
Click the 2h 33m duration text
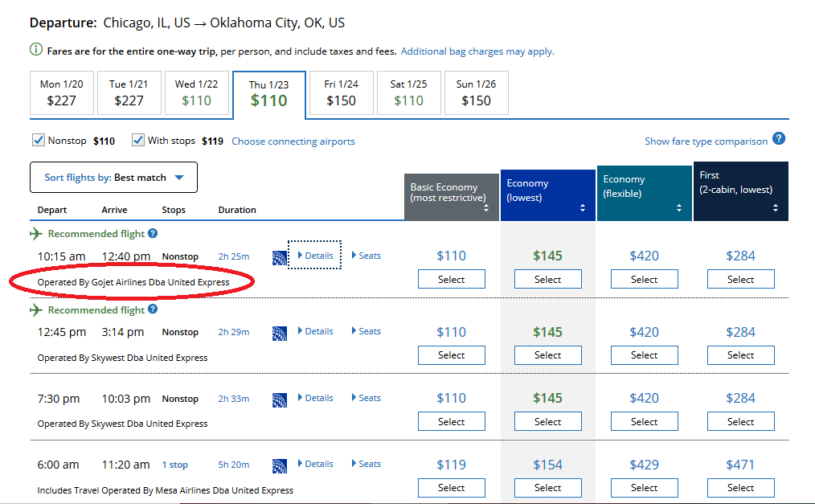(234, 399)
